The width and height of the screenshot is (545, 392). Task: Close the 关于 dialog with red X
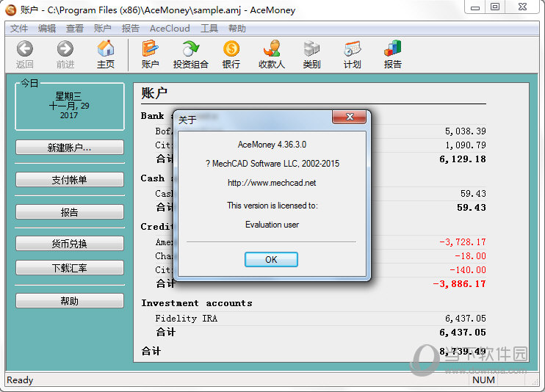coord(350,117)
